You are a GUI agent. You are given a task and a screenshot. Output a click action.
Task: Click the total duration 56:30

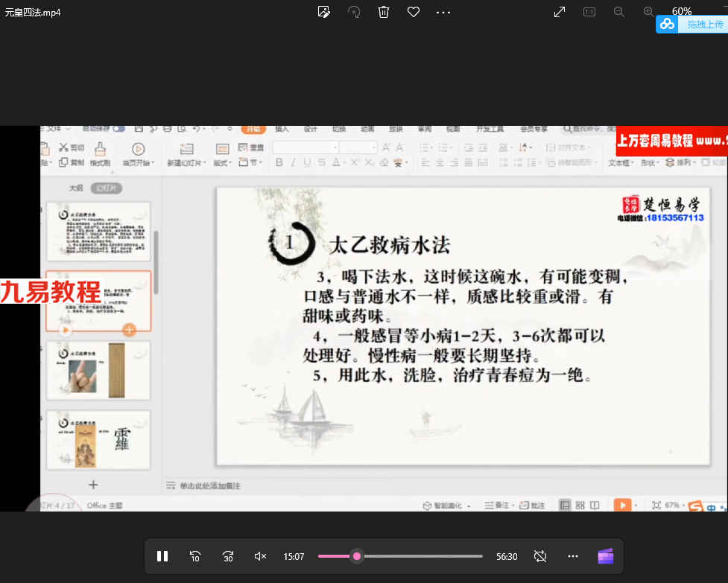pos(507,556)
